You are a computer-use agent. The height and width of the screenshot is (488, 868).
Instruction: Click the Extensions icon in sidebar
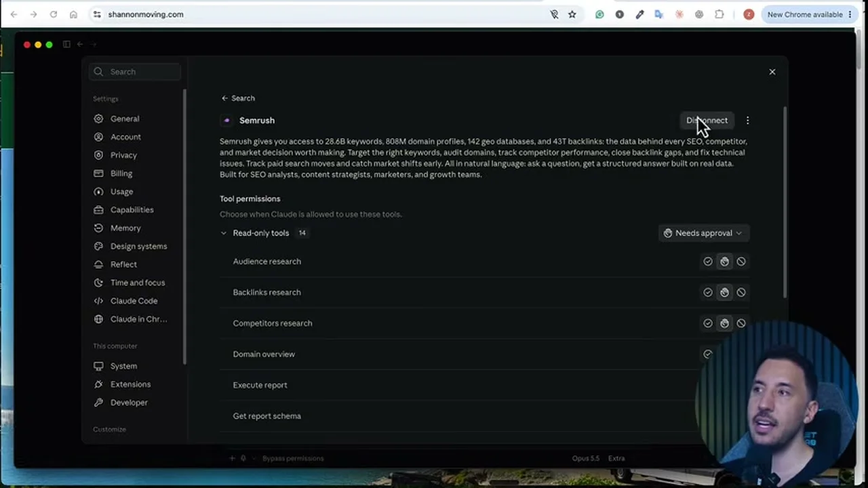[x=98, y=384]
